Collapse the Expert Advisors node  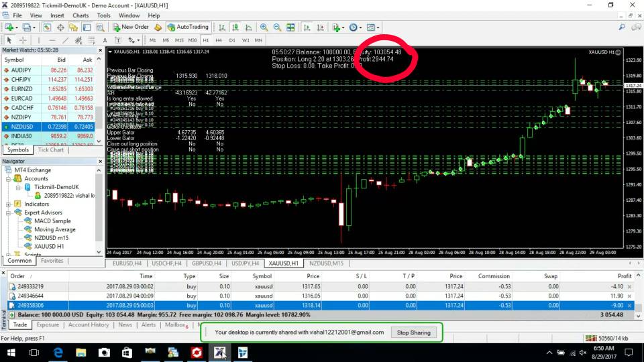coord(8,213)
